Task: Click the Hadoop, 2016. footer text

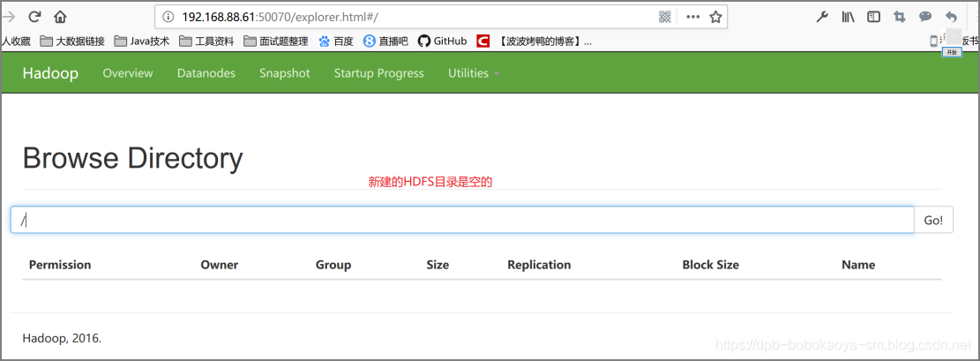Action: pos(62,338)
